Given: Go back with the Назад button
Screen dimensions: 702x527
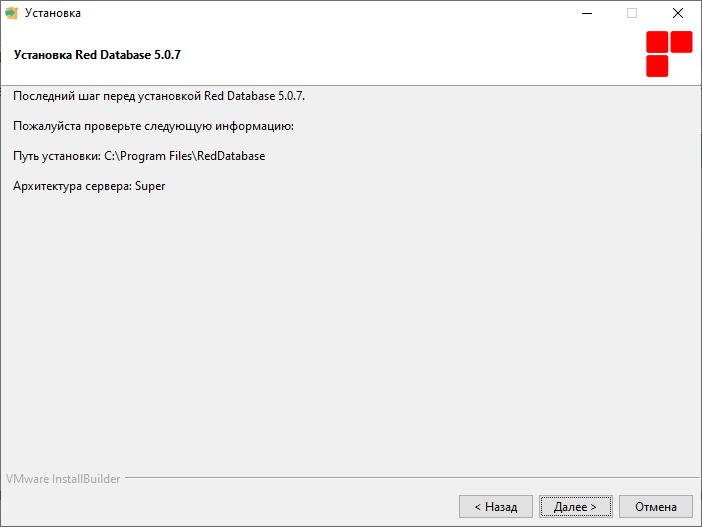Looking at the screenshot, I should coord(496,506).
